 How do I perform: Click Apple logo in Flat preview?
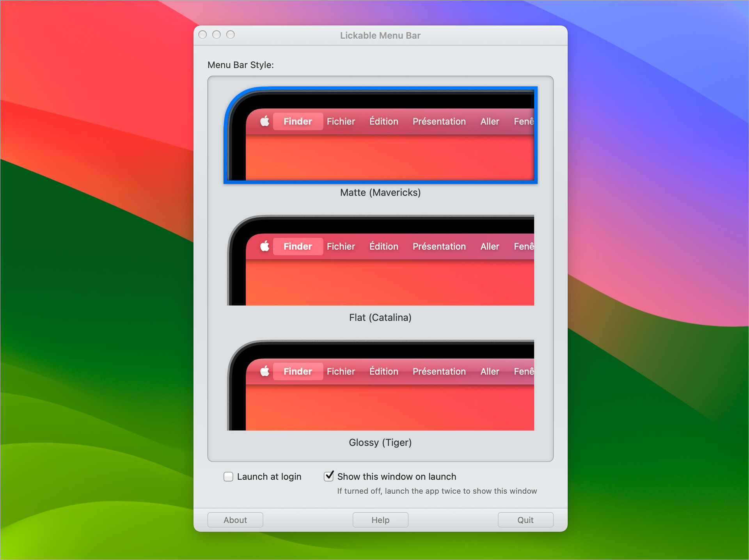click(x=265, y=246)
